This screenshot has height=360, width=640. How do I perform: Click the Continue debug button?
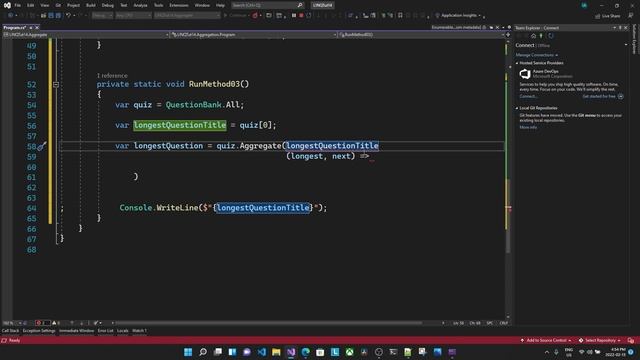pos(236,16)
